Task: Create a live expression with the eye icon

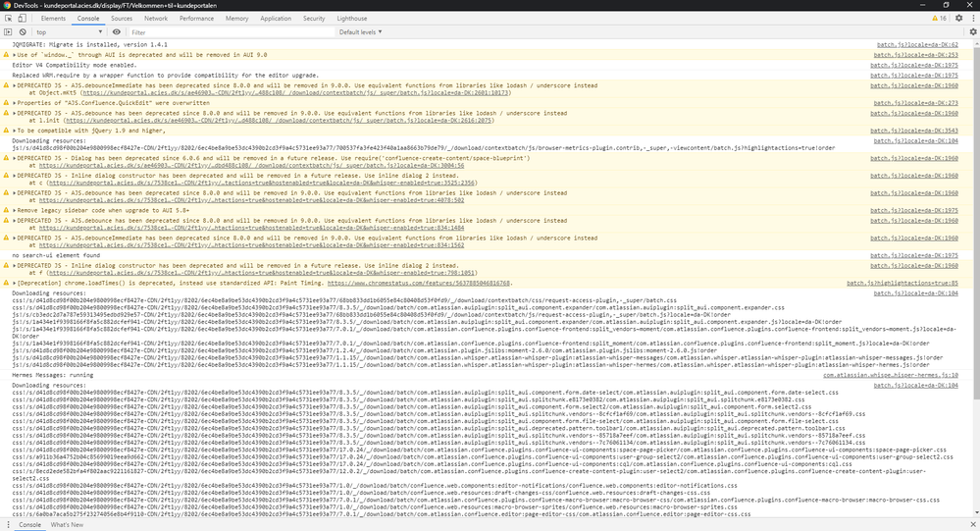Action: [x=117, y=31]
